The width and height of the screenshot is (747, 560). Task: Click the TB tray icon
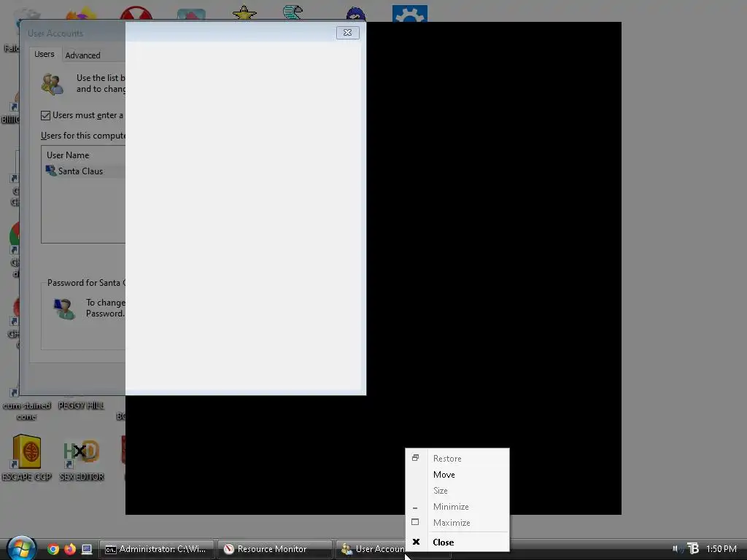(x=693, y=548)
